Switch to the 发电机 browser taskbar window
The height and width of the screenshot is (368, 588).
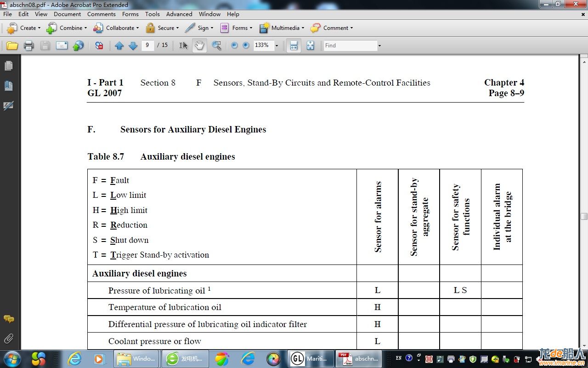point(185,359)
